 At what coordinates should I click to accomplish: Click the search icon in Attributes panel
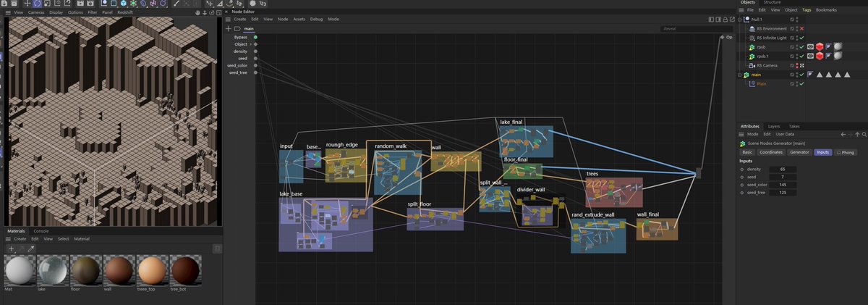click(x=864, y=134)
